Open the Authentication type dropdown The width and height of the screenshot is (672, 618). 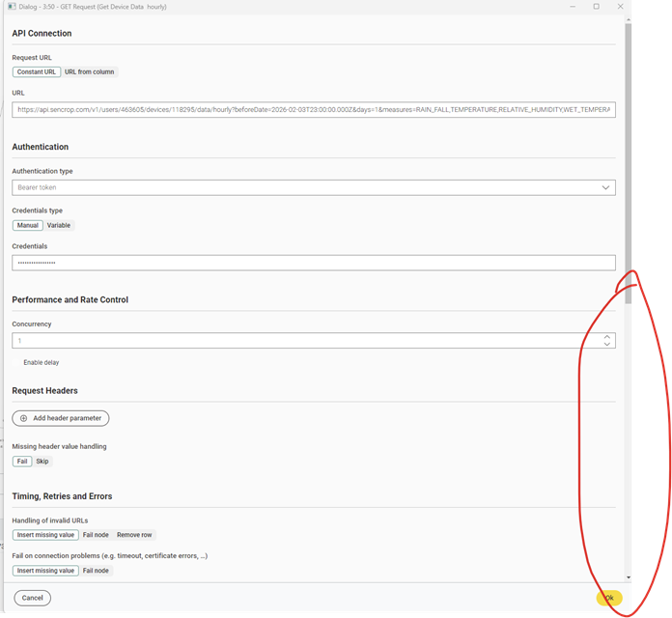point(313,187)
